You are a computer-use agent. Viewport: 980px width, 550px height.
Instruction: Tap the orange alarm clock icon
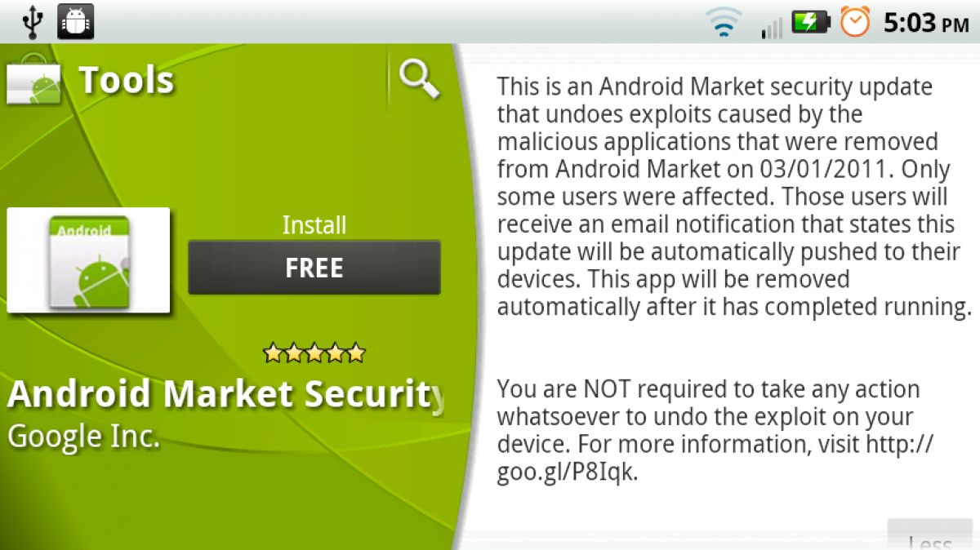click(855, 22)
